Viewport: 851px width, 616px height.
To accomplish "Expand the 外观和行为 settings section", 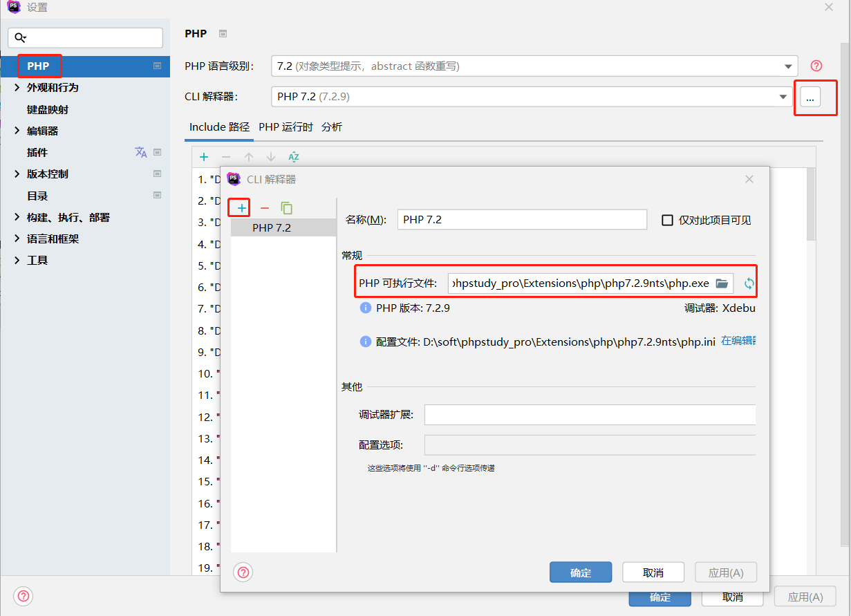I will pos(17,88).
